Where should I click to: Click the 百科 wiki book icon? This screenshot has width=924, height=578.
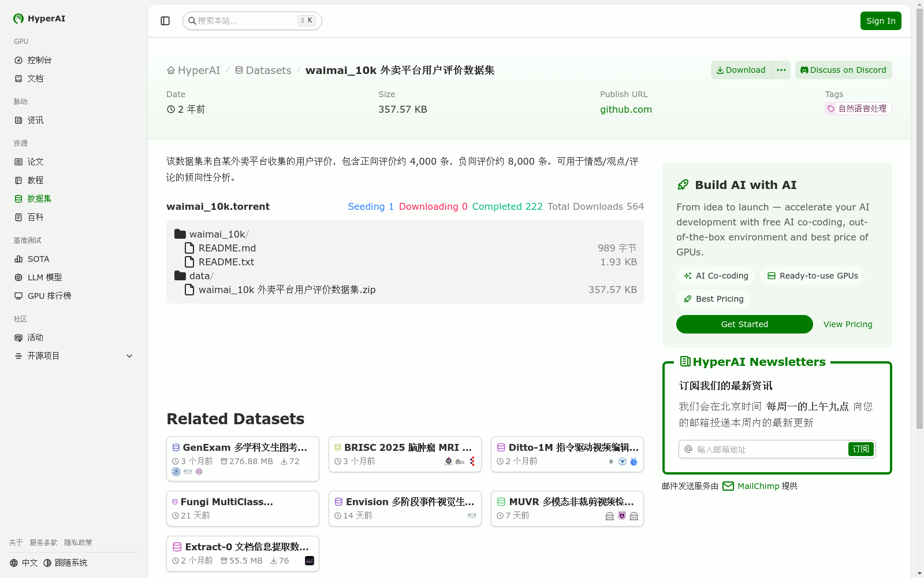[18, 217]
